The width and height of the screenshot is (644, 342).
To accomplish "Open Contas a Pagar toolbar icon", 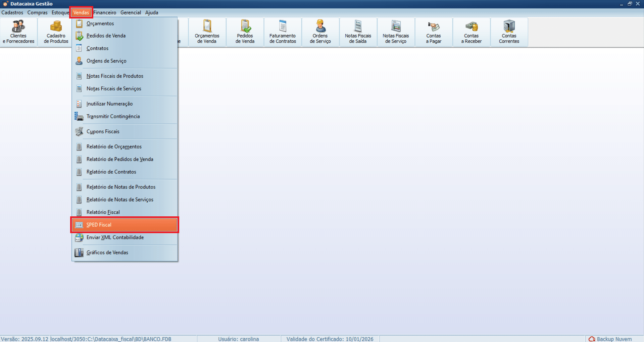I will click(434, 32).
